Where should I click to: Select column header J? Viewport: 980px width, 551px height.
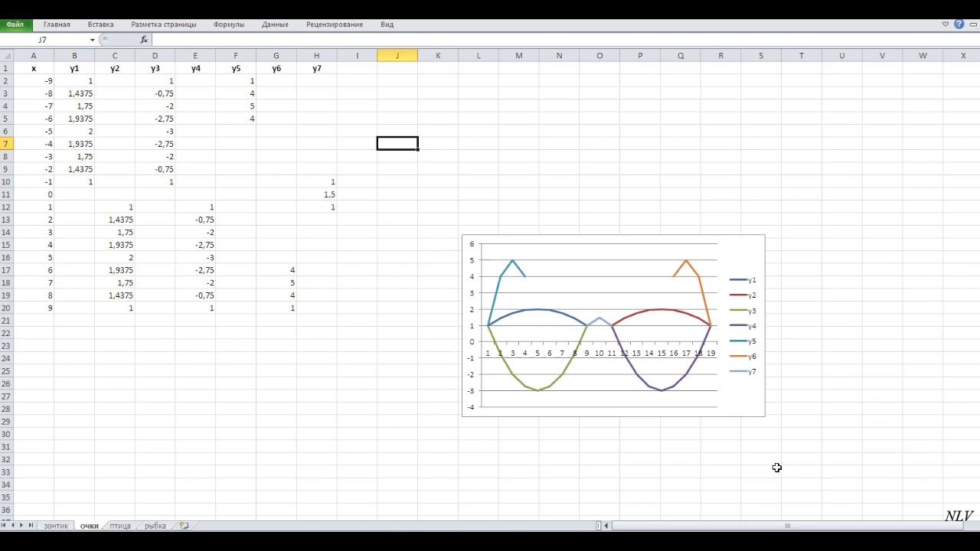[397, 55]
